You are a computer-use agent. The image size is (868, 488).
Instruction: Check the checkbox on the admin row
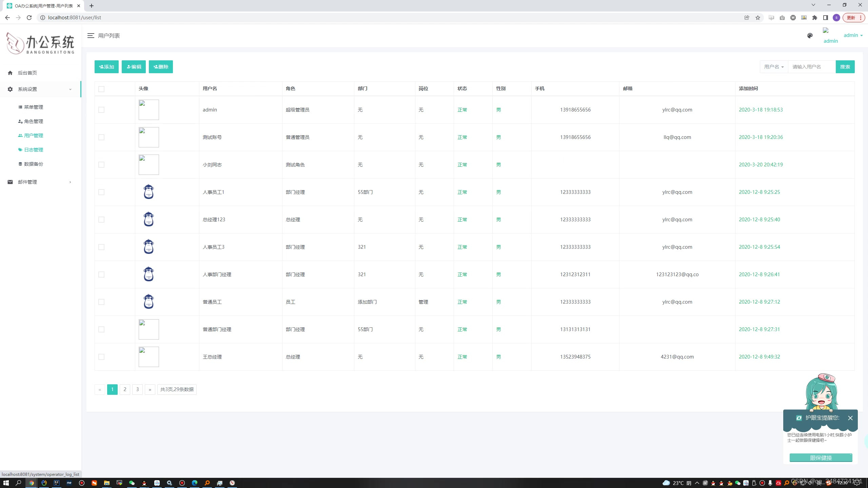(x=101, y=109)
